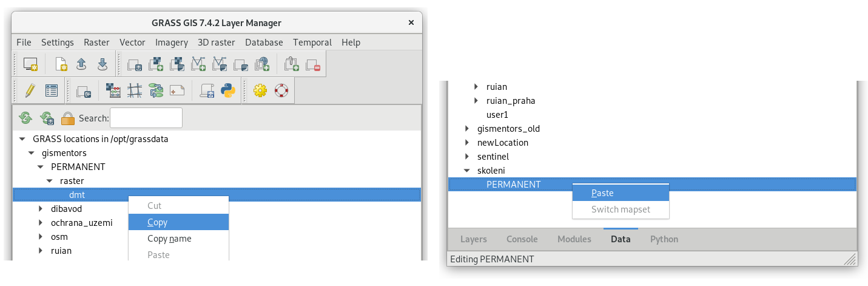Save the current workspace
The image size is (868, 286).
click(102, 64)
